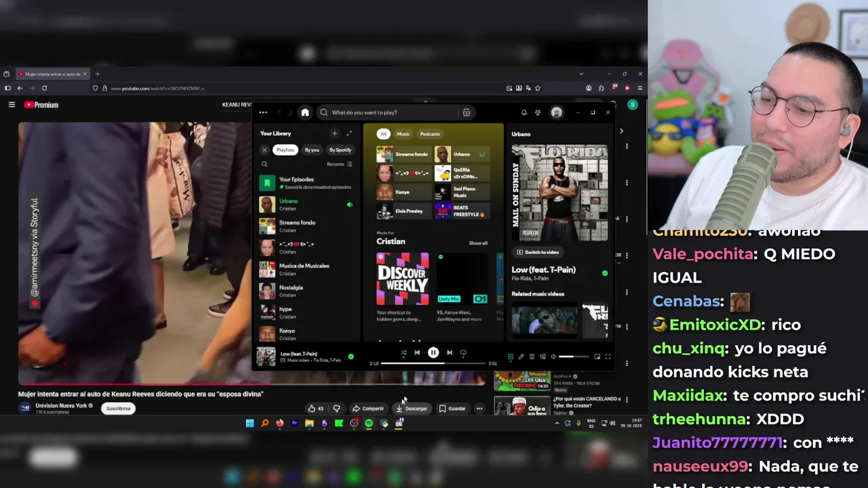Open Elvis Presley shortcut tile
868x488 pixels.
[x=403, y=211]
